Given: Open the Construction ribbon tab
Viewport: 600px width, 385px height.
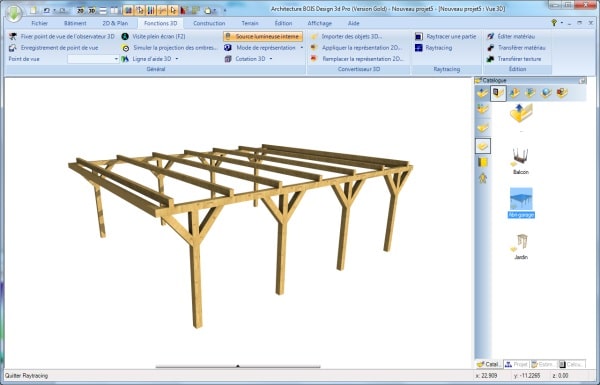Looking at the screenshot, I should (209, 23).
